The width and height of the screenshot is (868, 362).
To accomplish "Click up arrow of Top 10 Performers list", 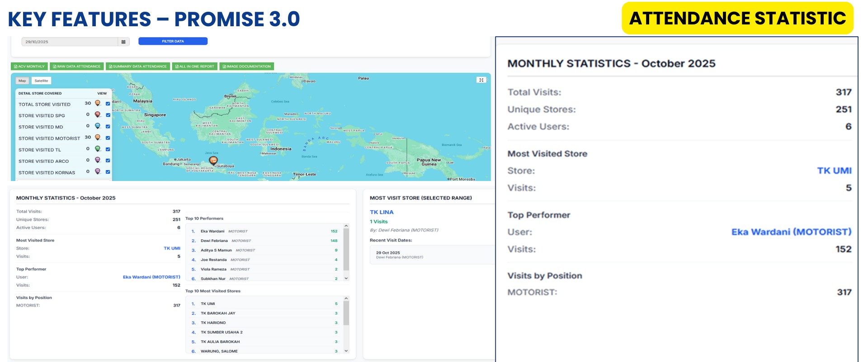I will coord(346,226).
